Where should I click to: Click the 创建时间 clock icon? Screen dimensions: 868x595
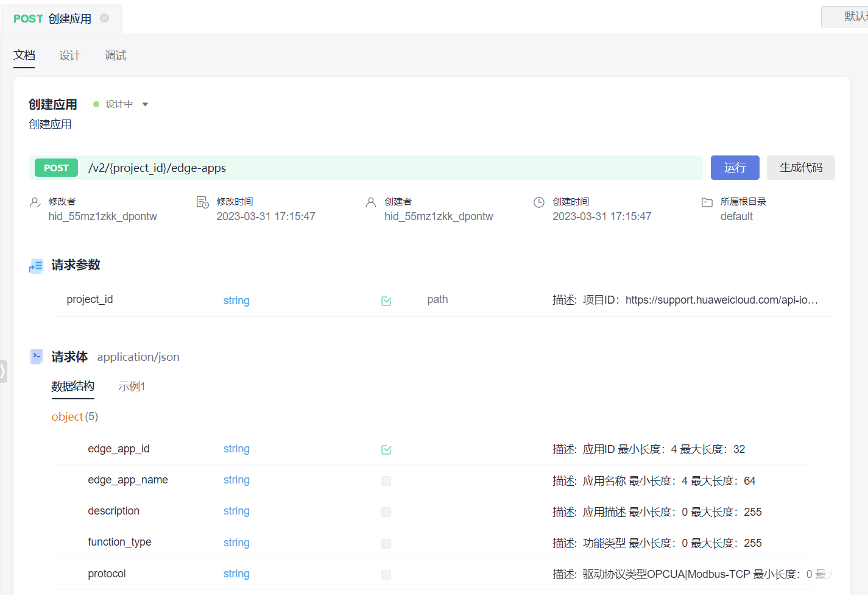pyautogui.click(x=539, y=202)
